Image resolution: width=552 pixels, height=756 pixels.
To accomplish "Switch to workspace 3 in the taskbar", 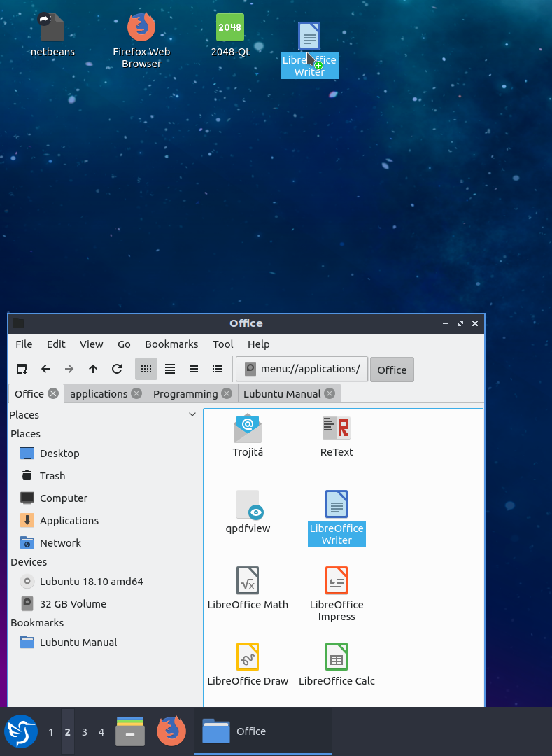I will coord(85,732).
